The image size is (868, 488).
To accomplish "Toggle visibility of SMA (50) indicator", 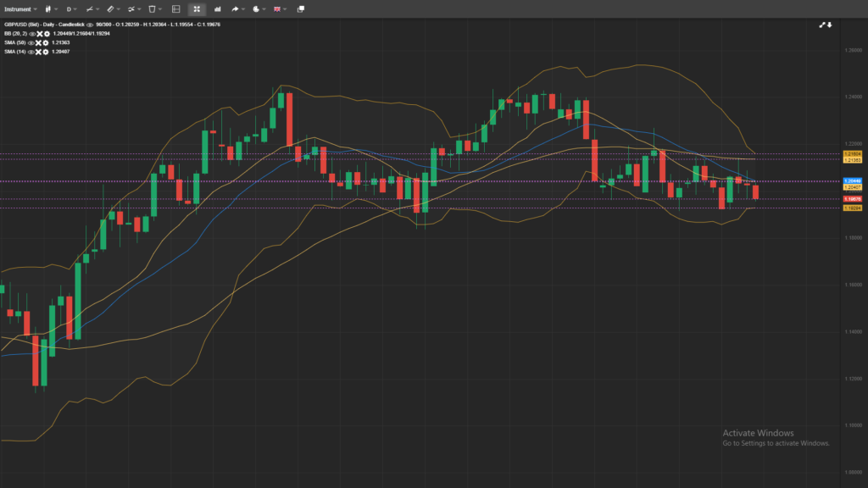I will pyautogui.click(x=31, y=42).
